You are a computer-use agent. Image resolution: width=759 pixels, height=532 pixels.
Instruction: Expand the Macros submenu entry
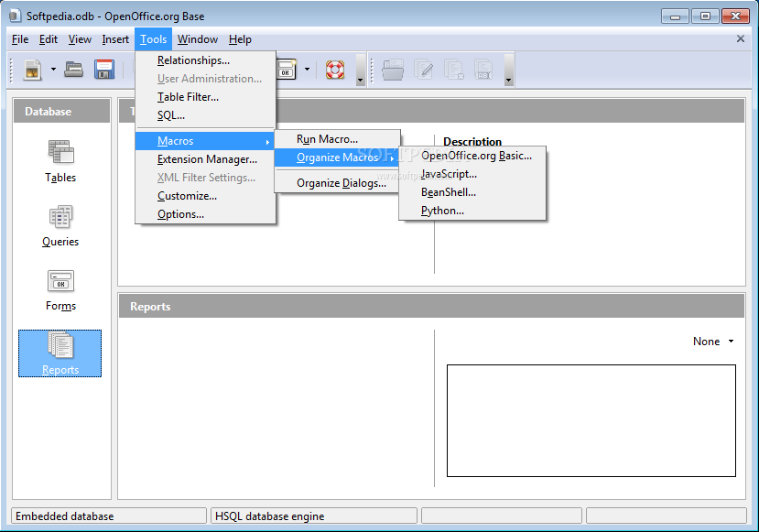(x=205, y=141)
